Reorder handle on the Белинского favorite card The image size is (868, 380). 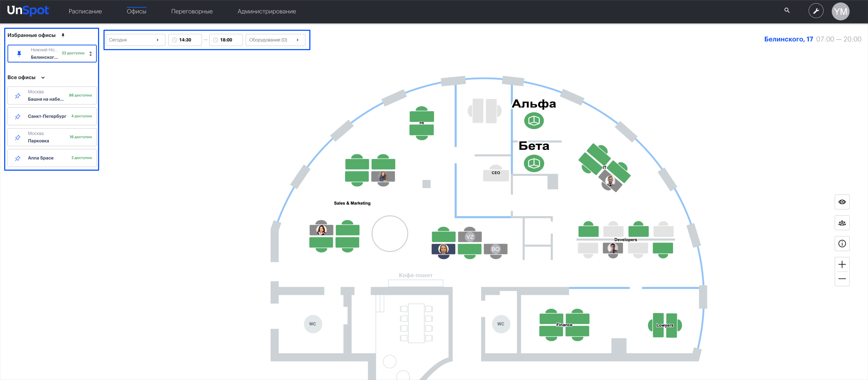point(91,54)
